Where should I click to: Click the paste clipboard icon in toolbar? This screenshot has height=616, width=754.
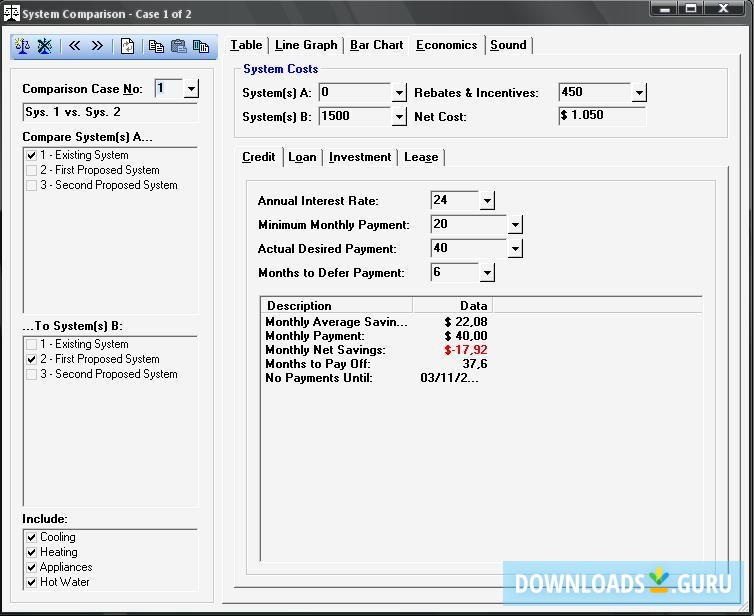click(x=178, y=46)
